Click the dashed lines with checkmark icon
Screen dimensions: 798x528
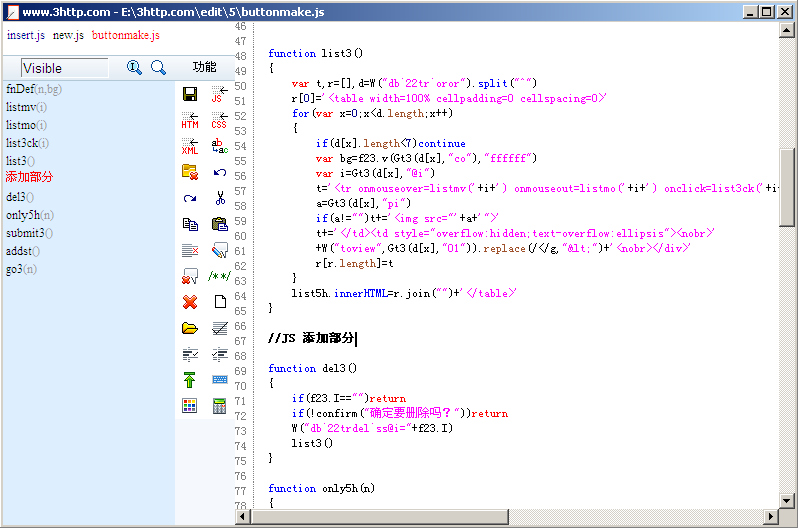tap(190, 354)
